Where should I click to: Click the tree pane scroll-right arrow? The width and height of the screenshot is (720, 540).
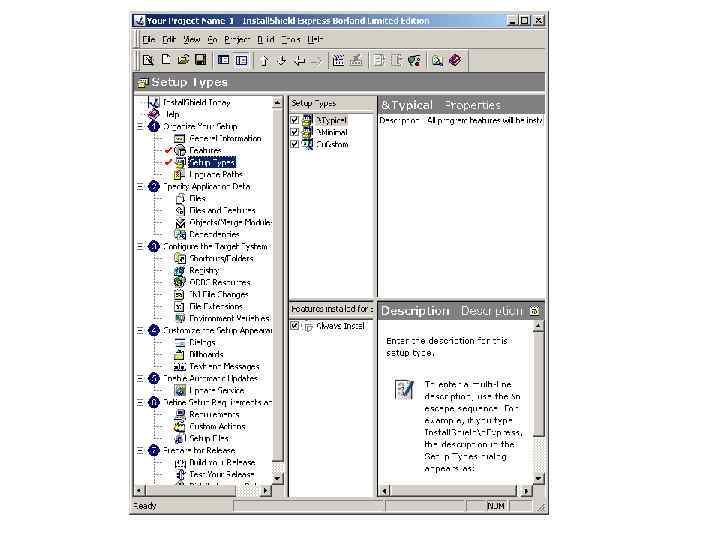click(x=265, y=490)
